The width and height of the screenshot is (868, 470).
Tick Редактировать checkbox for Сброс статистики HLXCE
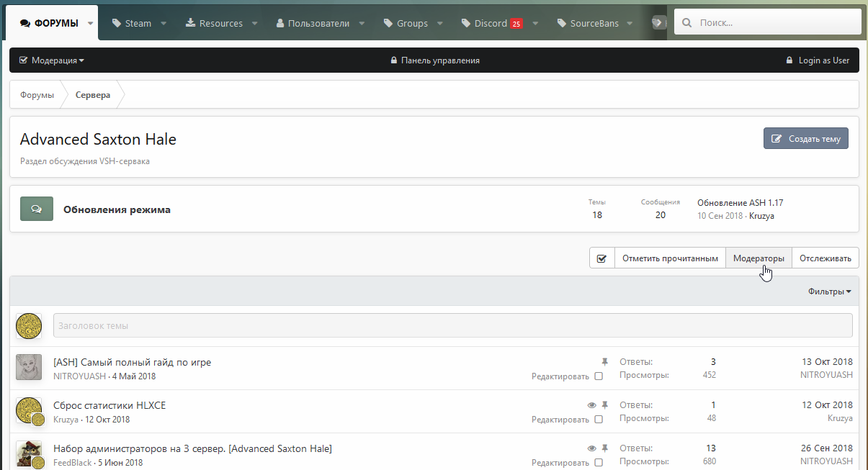[599, 419]
